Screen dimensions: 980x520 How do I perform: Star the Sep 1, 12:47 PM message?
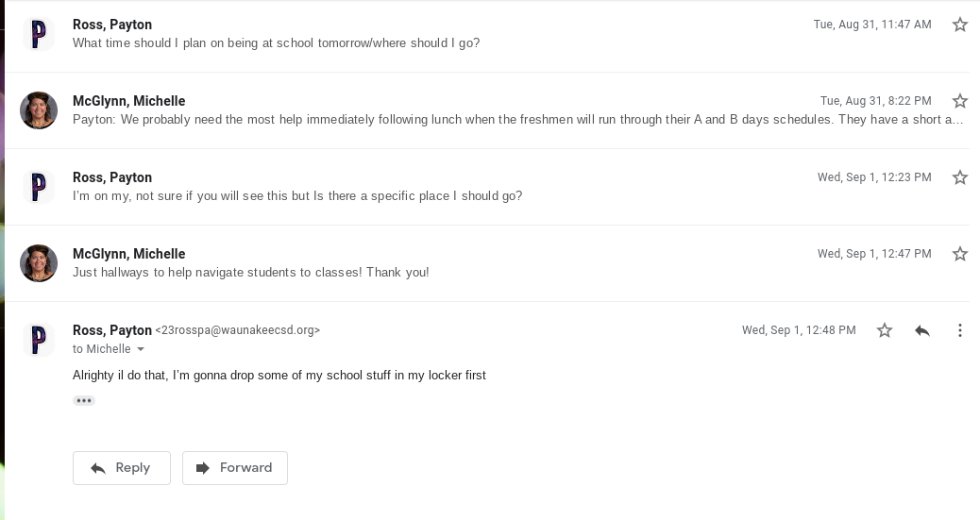click(960, 254)
